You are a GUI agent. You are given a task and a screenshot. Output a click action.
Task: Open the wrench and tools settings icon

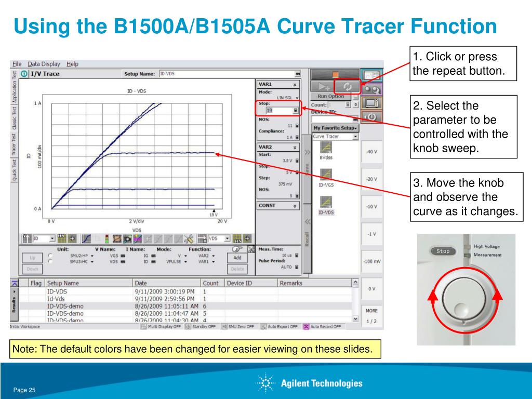(x=189, y=238)
